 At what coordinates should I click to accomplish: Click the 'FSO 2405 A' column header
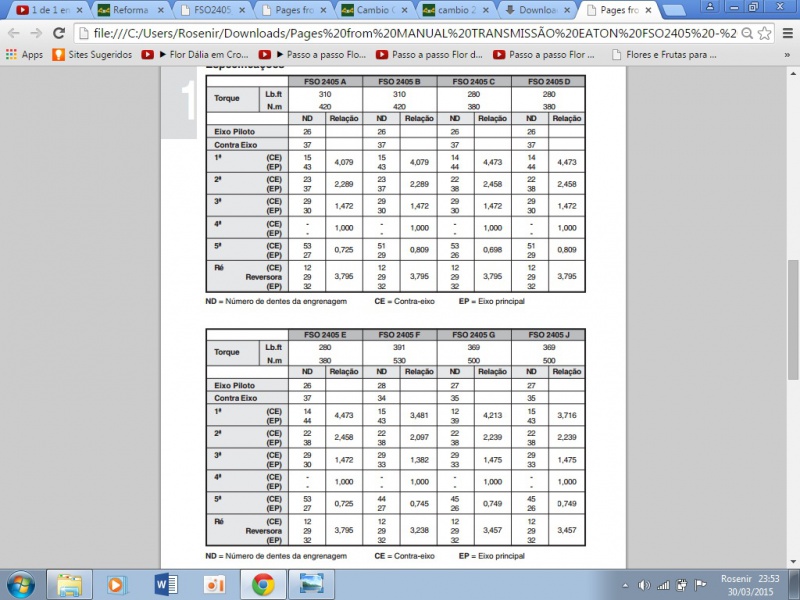(325, 82)
